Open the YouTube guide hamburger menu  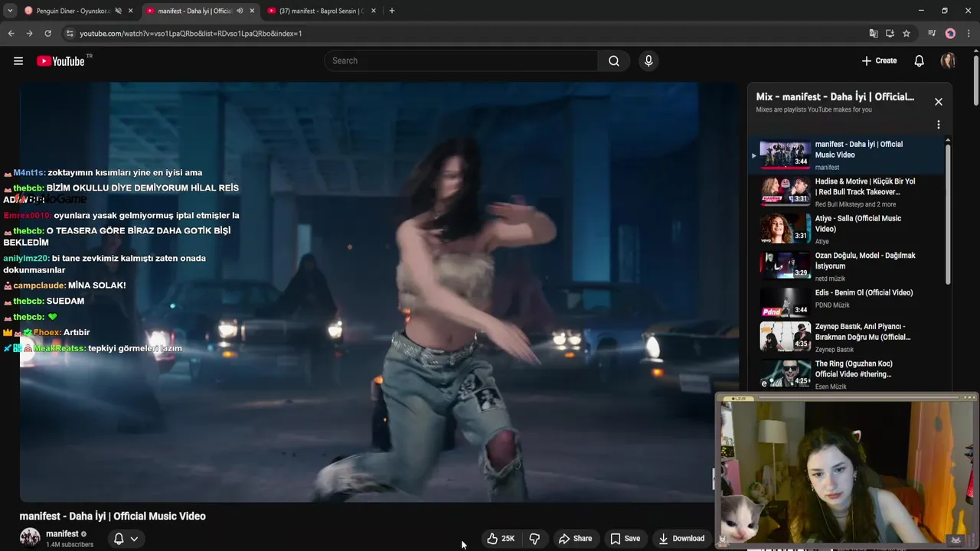pyautogui.click(x=18, y=61)
